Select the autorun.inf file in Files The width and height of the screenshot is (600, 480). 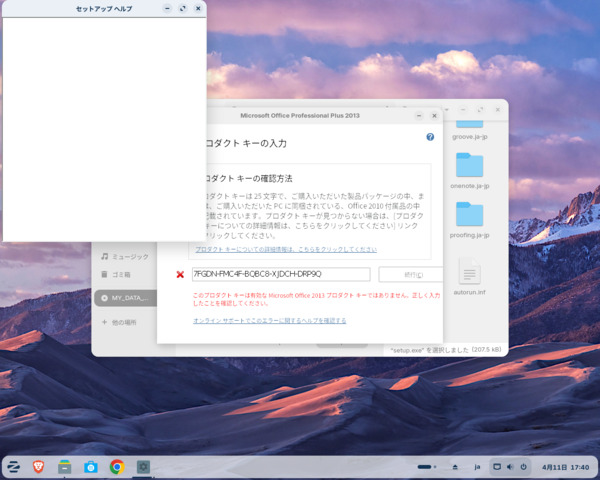tap(470, 276)
